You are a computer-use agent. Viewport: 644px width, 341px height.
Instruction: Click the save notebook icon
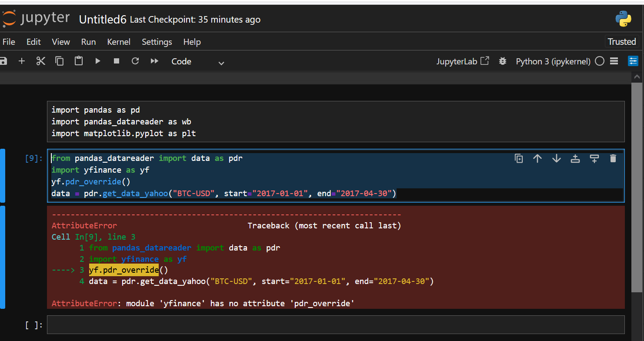click(3, 61)
